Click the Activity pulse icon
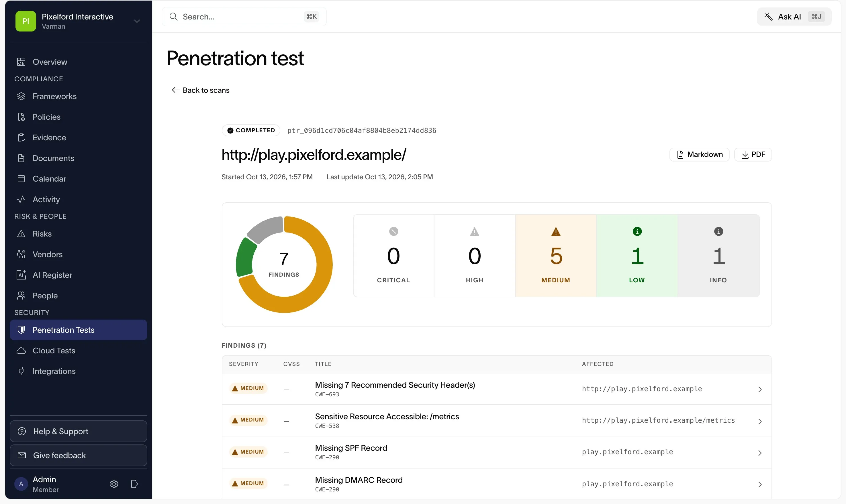Image resolution: width=846 pixels, height=504 pixels. tap(21, 199)
